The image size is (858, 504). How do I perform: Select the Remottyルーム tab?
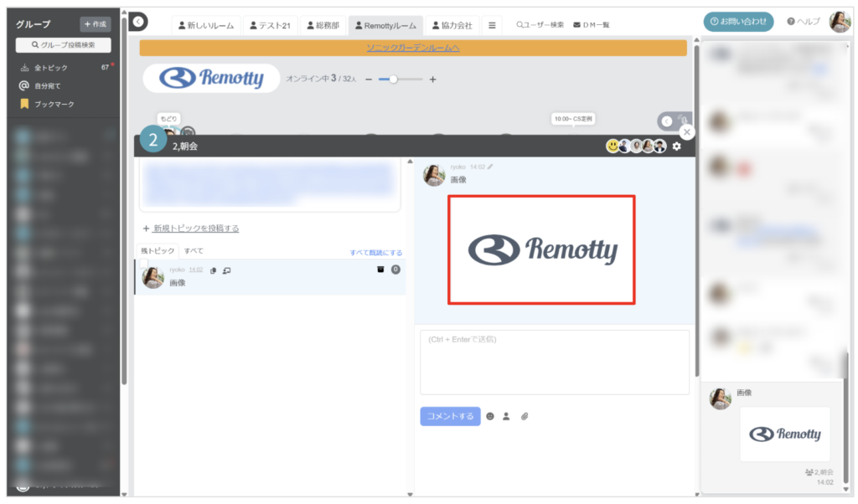385,25
